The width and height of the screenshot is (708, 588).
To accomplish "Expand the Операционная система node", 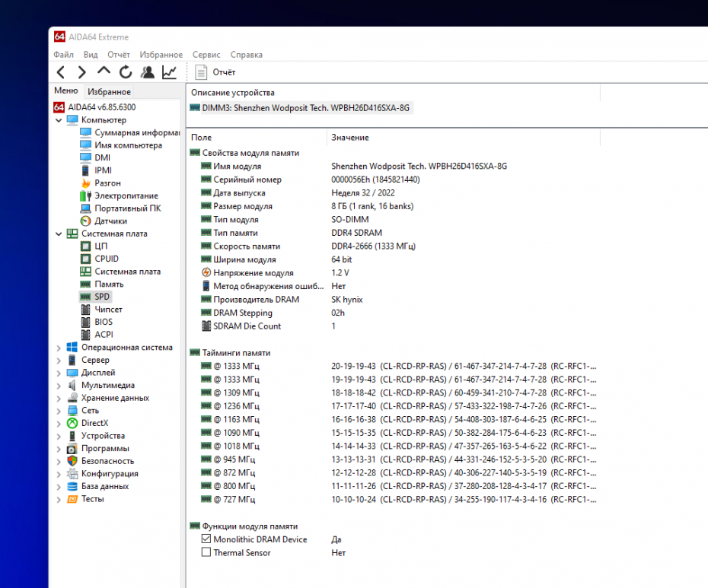I will click(59, 348).
